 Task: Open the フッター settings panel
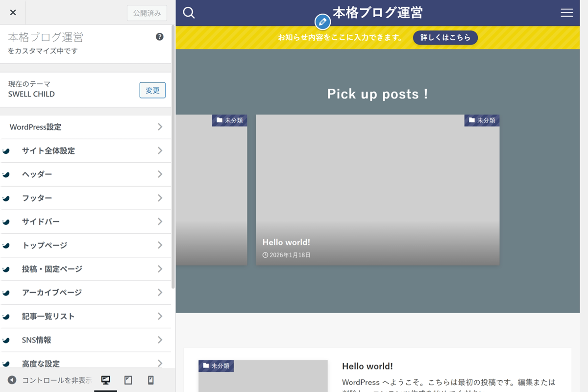click(x=86, y=198)
